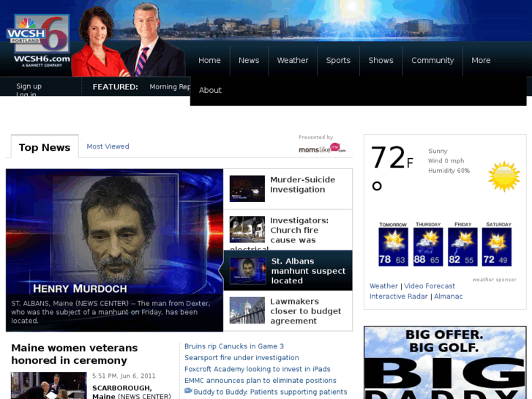Open Bruins rip Canucks in Game 3

[x=234, y=346]
